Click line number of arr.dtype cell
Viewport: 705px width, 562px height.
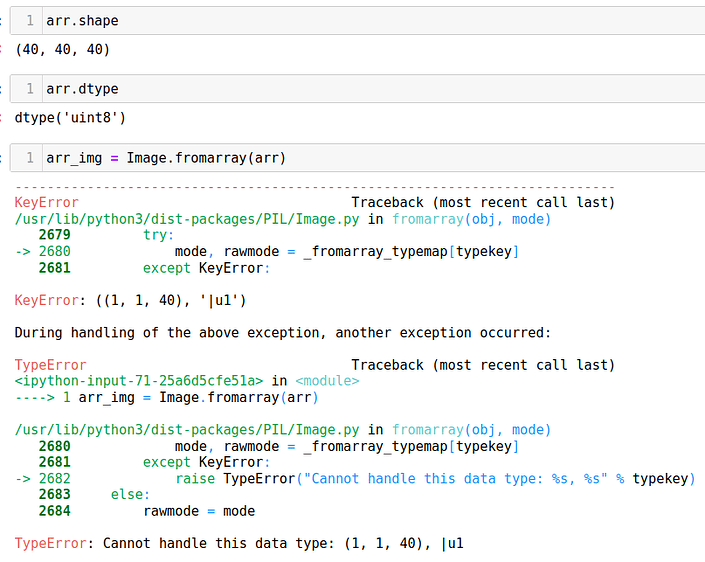(30, 89)
